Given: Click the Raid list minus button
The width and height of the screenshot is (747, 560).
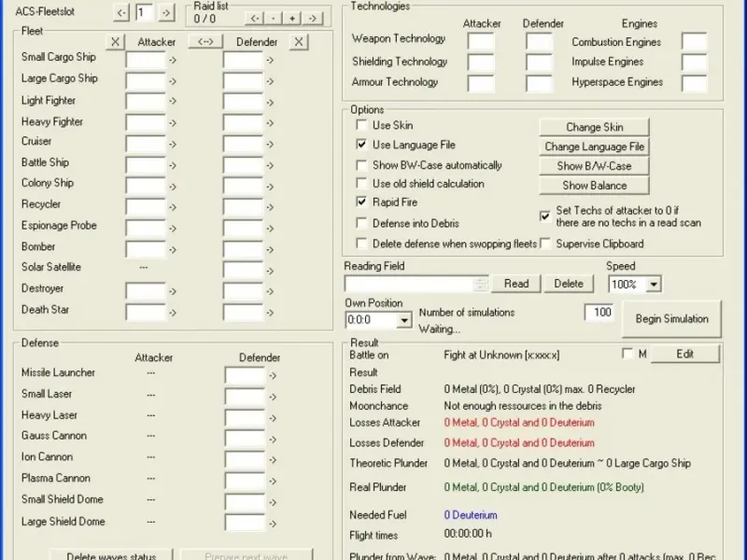Looking at the screenshot, I should point(273,19).
